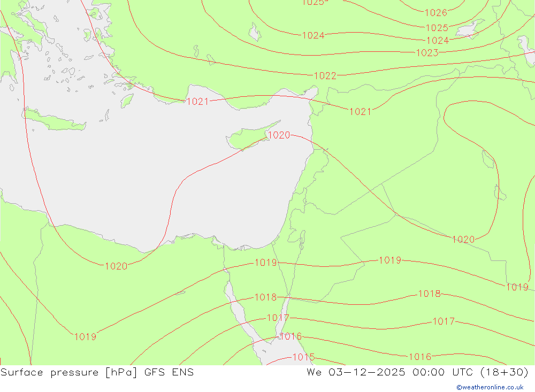
Task: Select the 1023 isobar label
Action: point(427,53)
